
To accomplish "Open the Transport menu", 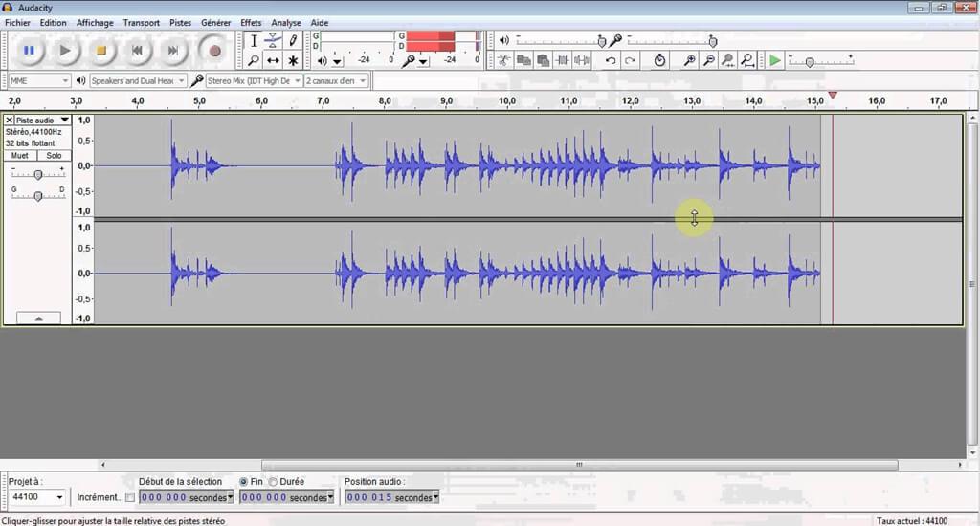I will click(142, 23).
